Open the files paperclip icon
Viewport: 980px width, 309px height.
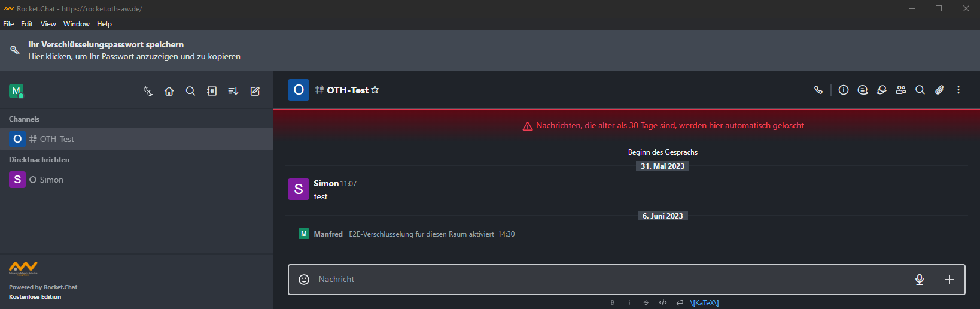[939, 90]
